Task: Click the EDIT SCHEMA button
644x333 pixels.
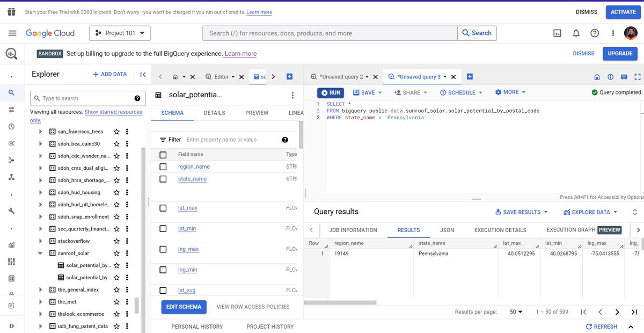Action: [x=184, y=307]
